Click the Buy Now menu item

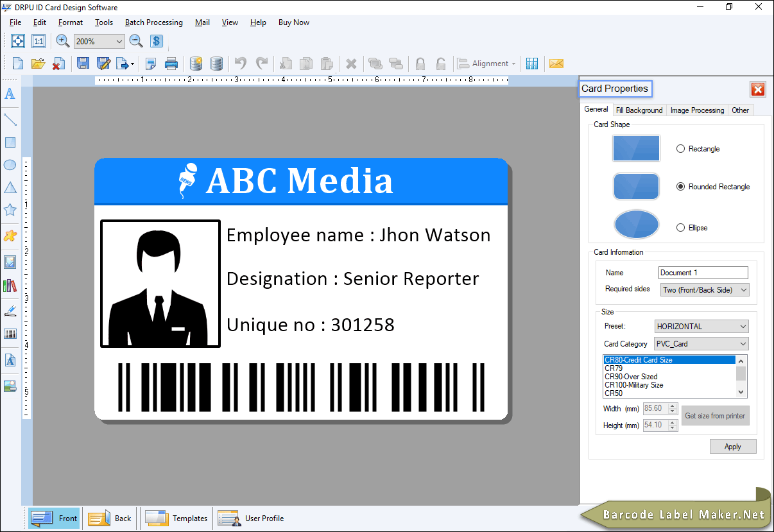click(x=294, y=22)
